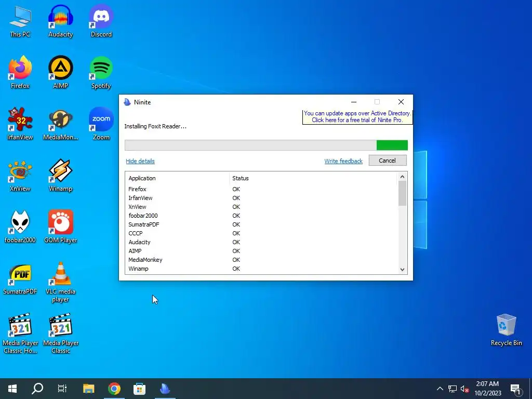Open the Discord desktop shortcut
The image size is (532, 399).
click(101, 22)
